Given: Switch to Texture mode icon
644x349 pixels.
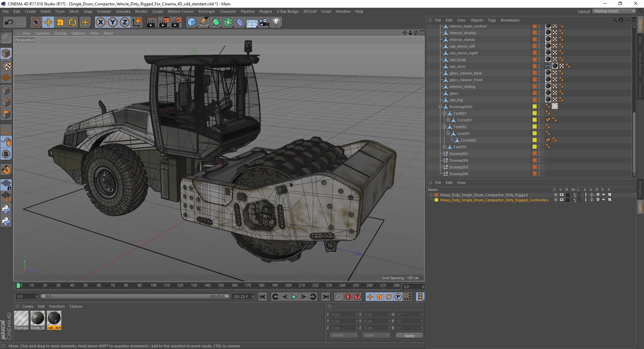Looking at the screenshot, I should [x=6, y=65].
